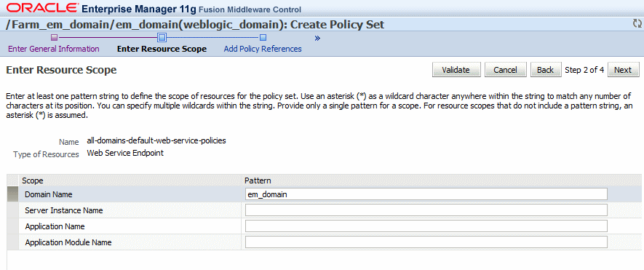Select the Enter Resource Scope step label
This screenshot has height=270, width=644.
(162, 49)
